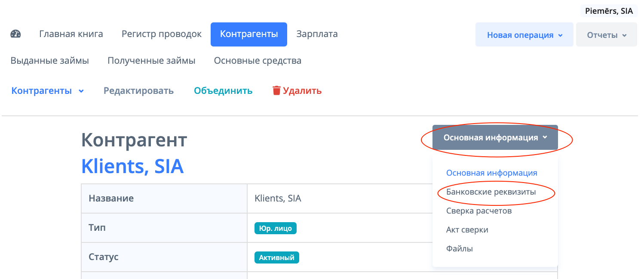Click the trash icon beside Удалить
The height and width of the screenshot is (279, 644).
click(x=276, y=91)
